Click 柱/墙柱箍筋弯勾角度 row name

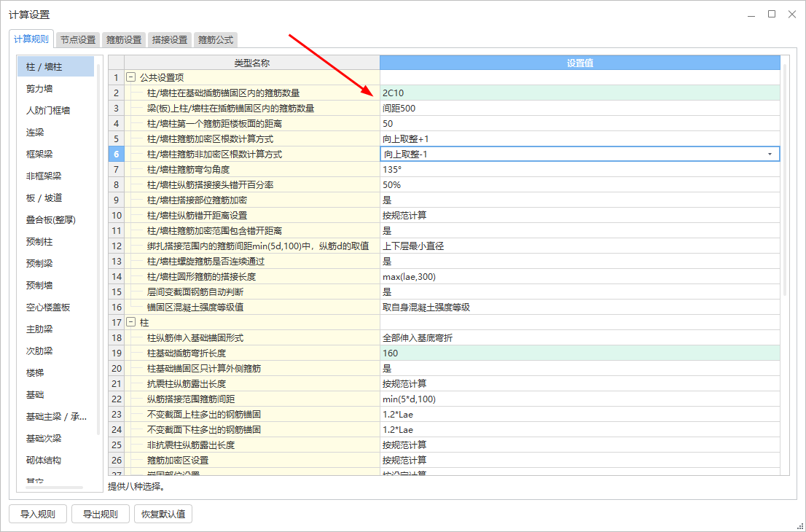pyautogui.click(x=188, y=170)
